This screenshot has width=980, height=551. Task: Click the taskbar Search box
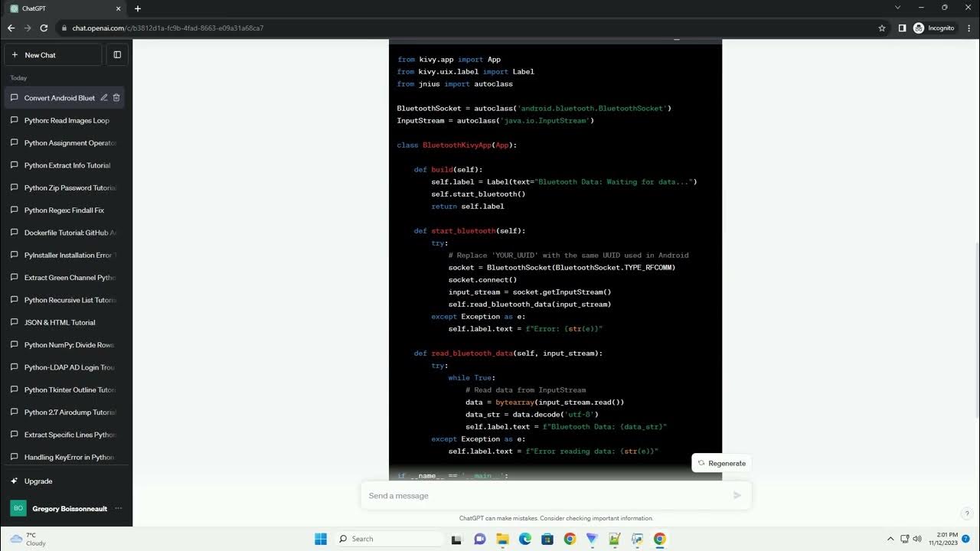tap(389, 539)
